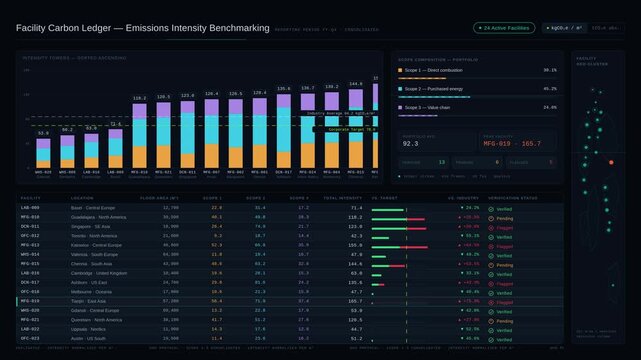Sort table by Verification Status column header
Screen dimensions: 641x360
[x=513, y=198]
